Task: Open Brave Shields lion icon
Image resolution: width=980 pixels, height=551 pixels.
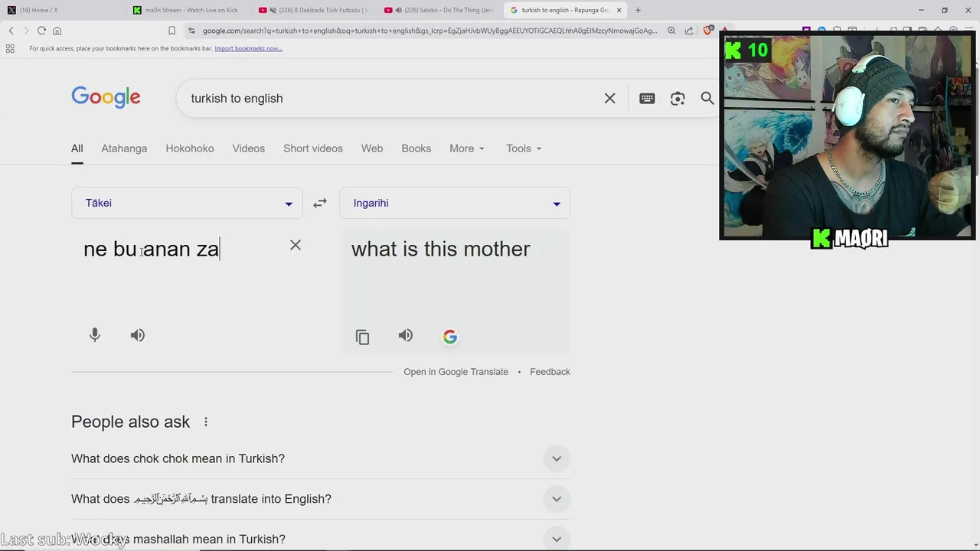Action: coord(708,31)
